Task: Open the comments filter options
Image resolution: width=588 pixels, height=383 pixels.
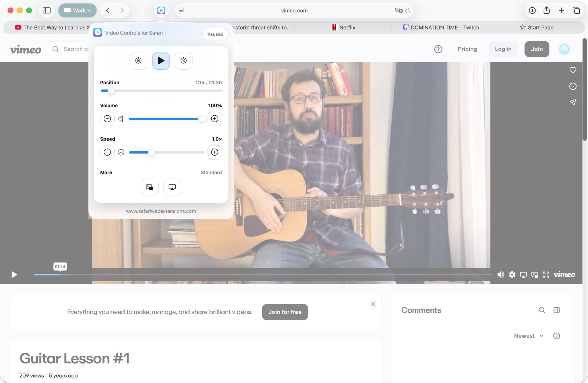Action: pos(556,336)
